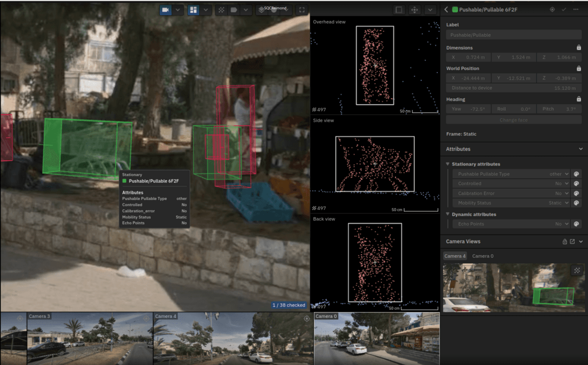Toggle the World Position lock
Viewport: 588px width, 365px height.
point(579,69)
